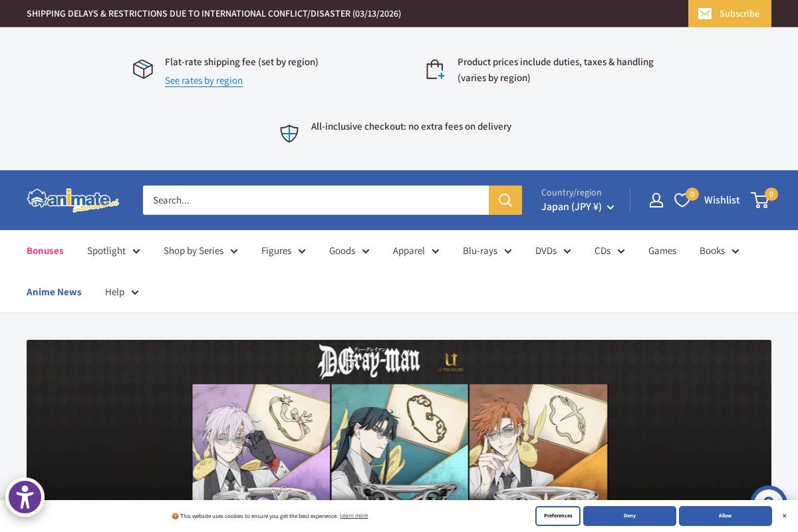798x532 pixels.
Task: Click the Wishlist text link
Action: [x=722, y=200]
